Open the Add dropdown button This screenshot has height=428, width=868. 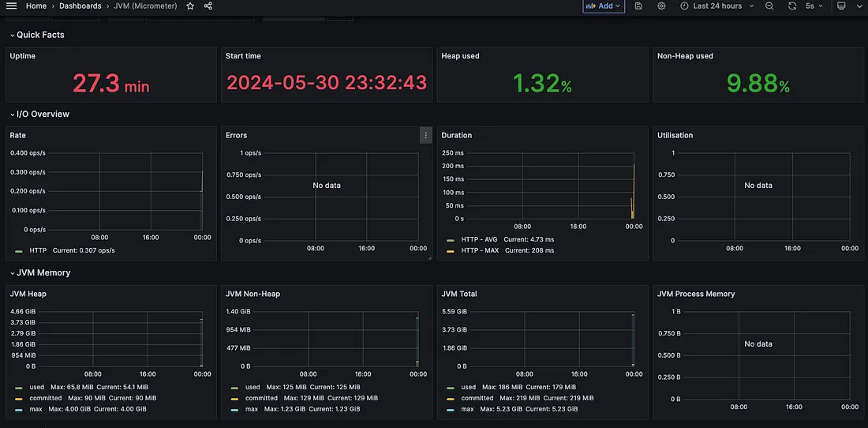pyautogui.click(x=603, y=6)
